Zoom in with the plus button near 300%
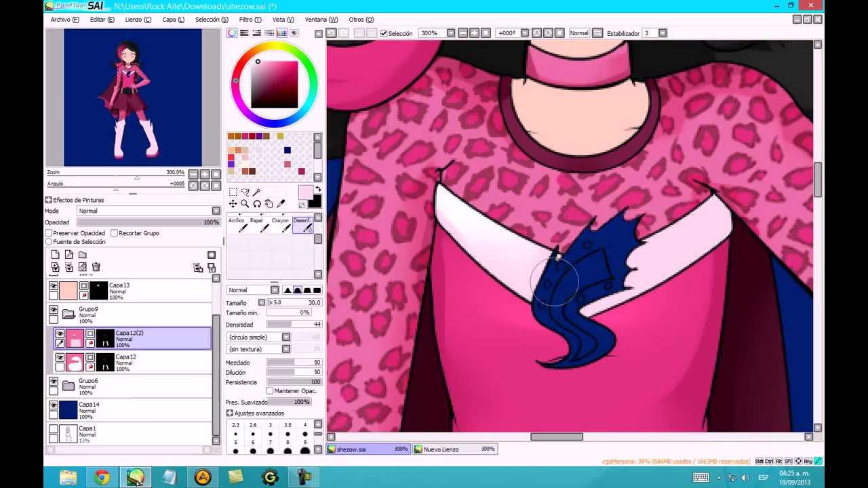The height and width of the screenshot is (488, 868). pyautogui.click(x=474, y=33)
